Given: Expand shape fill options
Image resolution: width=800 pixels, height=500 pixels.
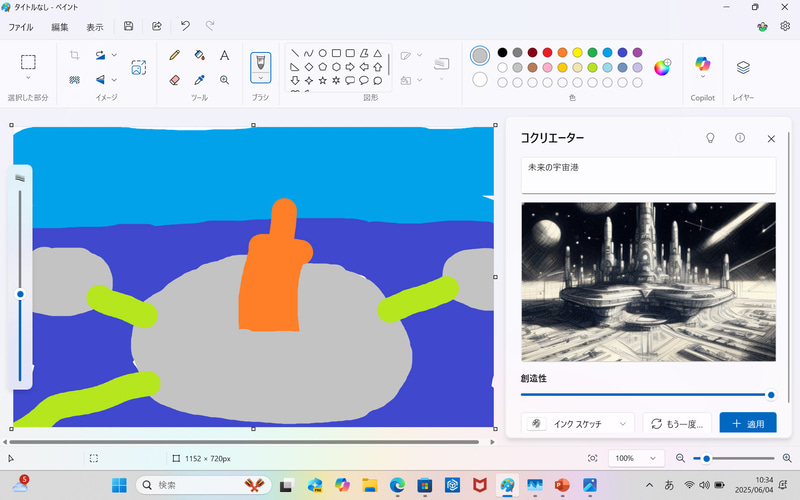Looking at the screenshot, I should point(419,80).
